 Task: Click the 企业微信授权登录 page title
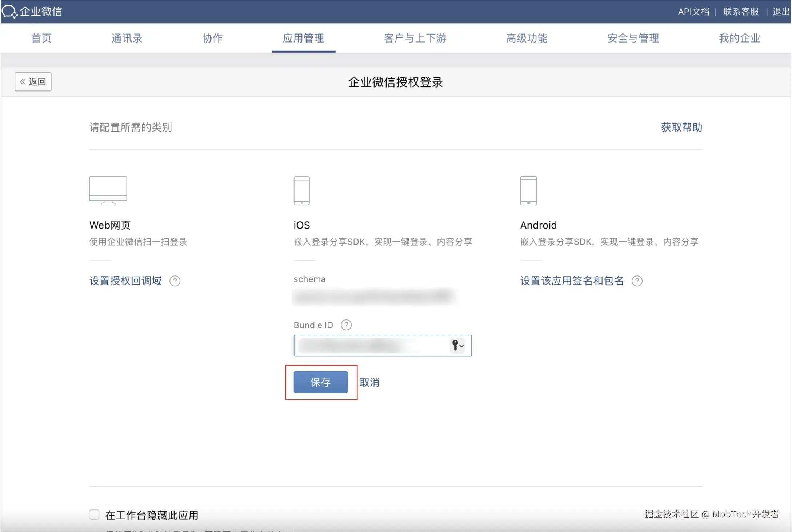(x=396, y=82)
